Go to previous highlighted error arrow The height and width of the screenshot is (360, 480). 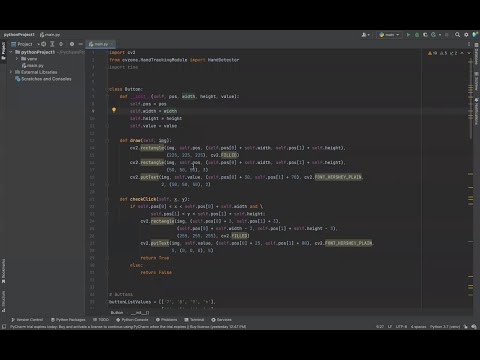click(x=462, y=53)
